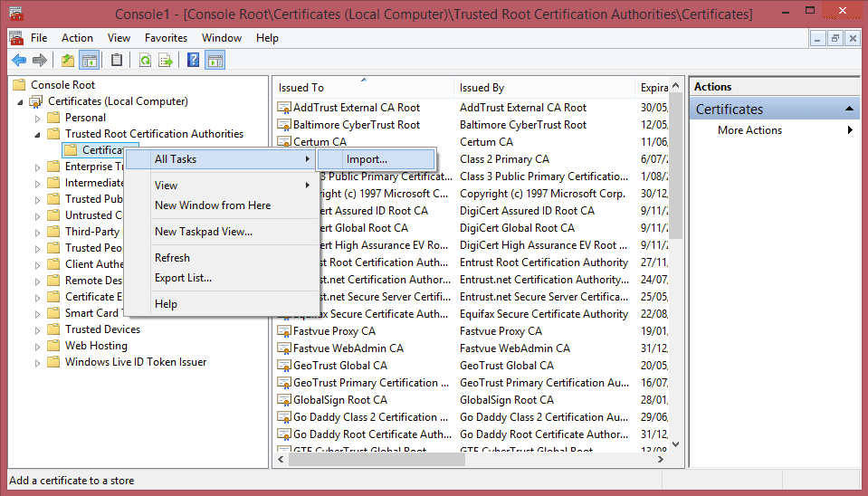The image size is (868, 496).
Task: Click the AddTrust External CA Root certificate icon
Action: pyautogui.click(x=284, y=108)
